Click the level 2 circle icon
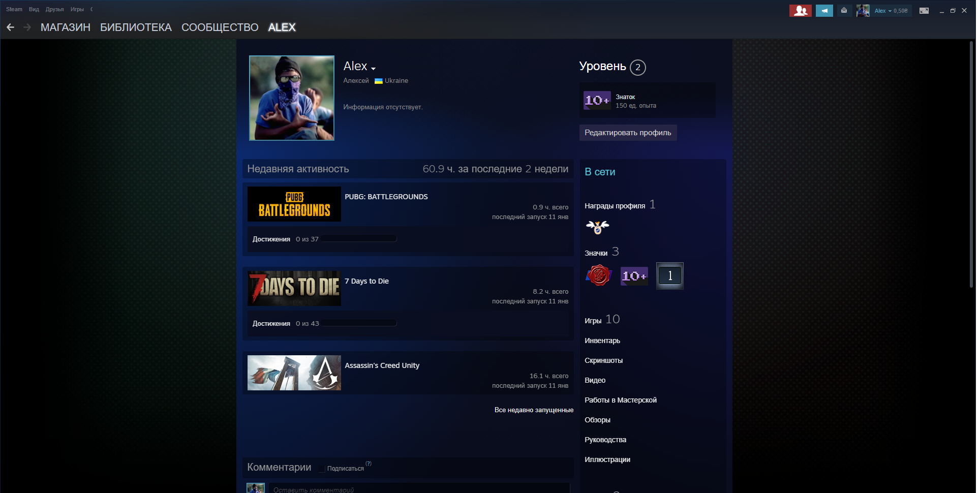The image size is (980, 493). pos(637,68)
